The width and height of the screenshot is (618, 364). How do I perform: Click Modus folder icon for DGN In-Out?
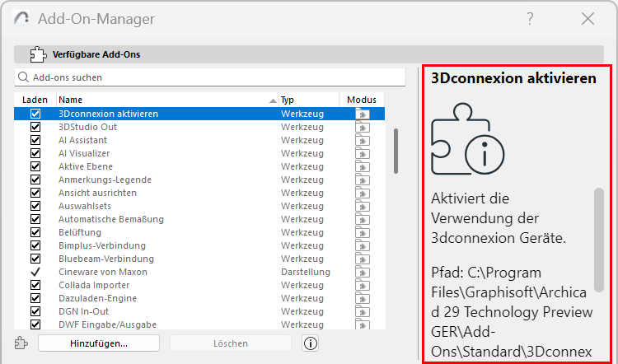point(363,311)
